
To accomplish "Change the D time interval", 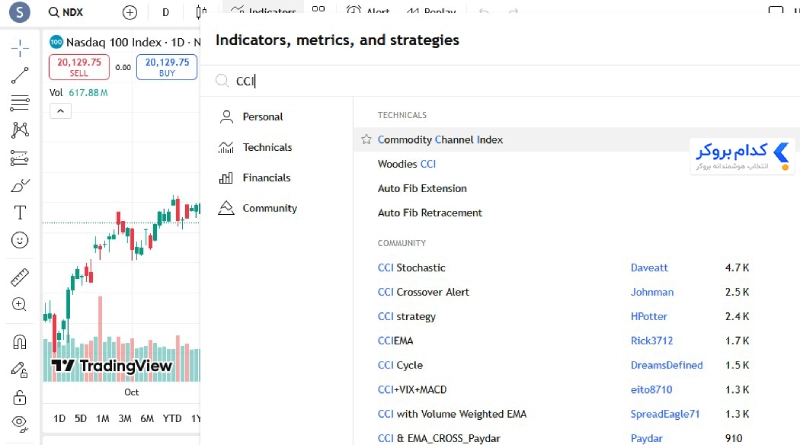I will tap(165, 12).
